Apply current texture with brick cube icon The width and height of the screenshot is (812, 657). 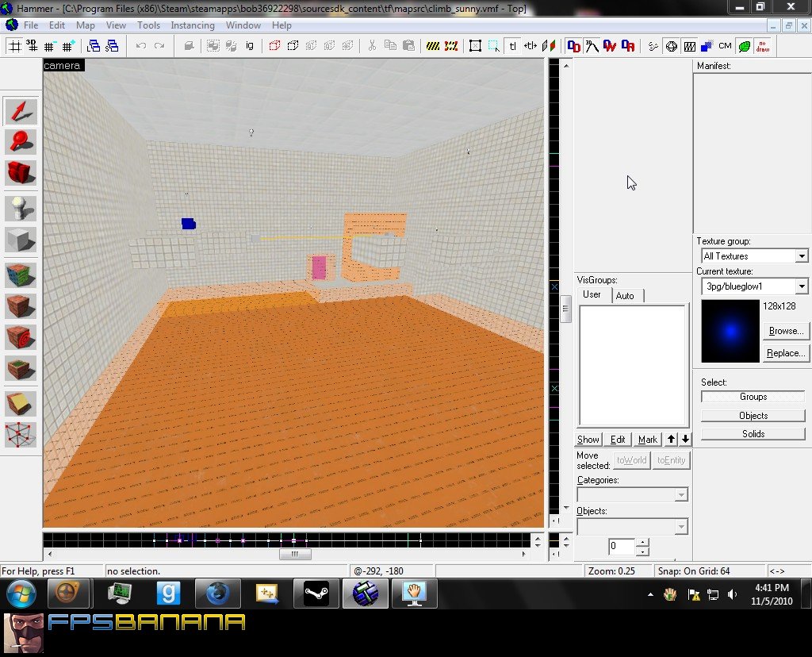coord(21,306)
